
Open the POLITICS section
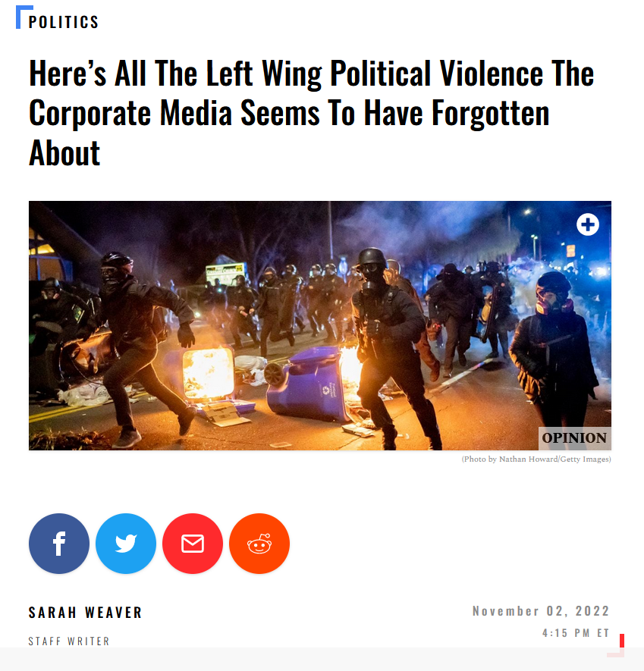click(64, 22)
